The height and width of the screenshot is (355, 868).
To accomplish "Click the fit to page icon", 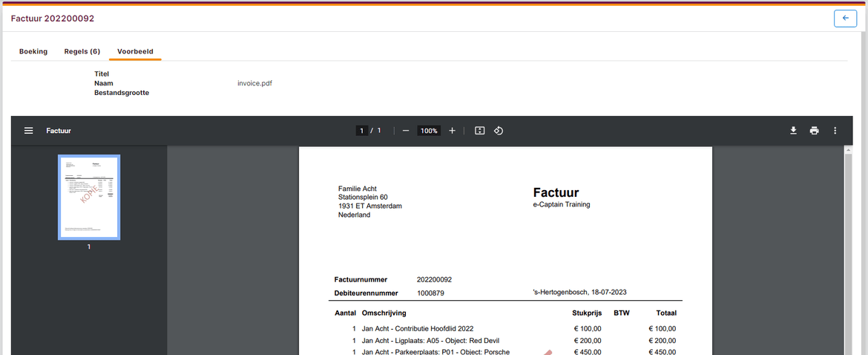I will pos(480,131).
